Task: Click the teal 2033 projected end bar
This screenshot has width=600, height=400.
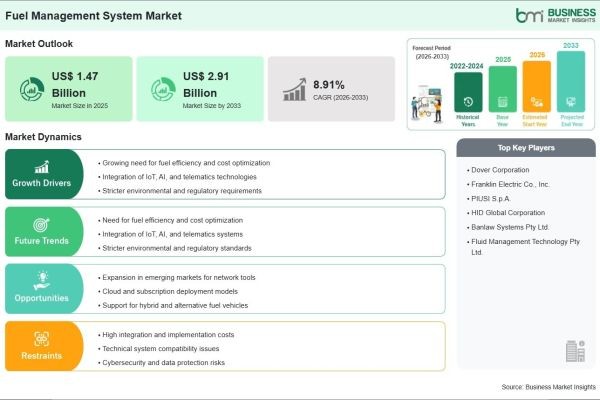Action: (571, 82)
